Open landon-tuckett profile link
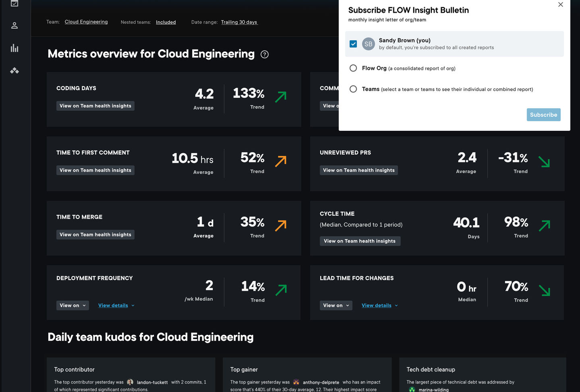Screen dimensions: 580x392 152,382
